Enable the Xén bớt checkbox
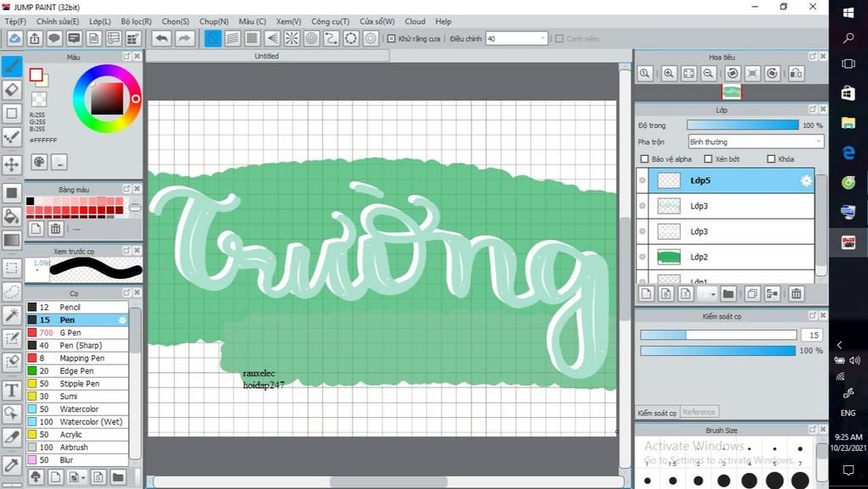 pos(708,159)
